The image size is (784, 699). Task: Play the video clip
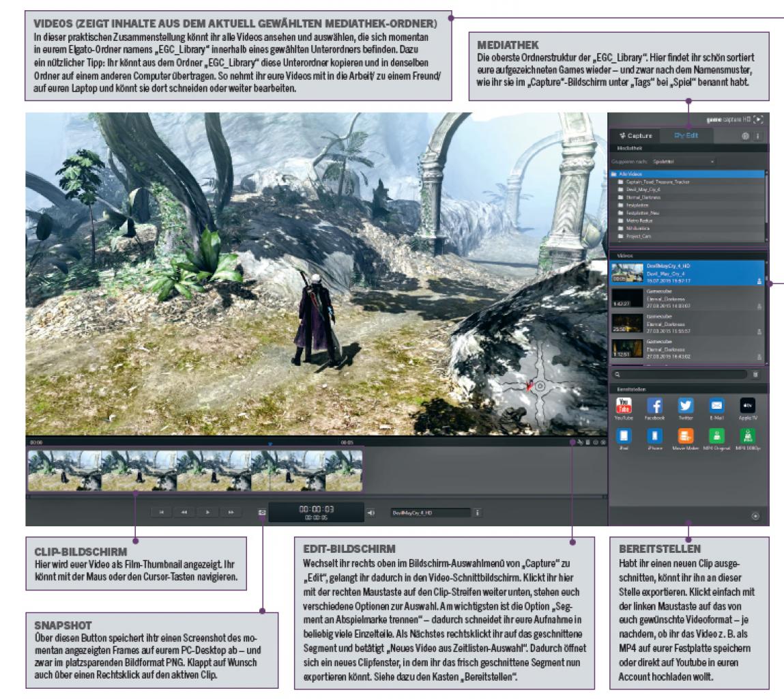[x=207, y=513]
